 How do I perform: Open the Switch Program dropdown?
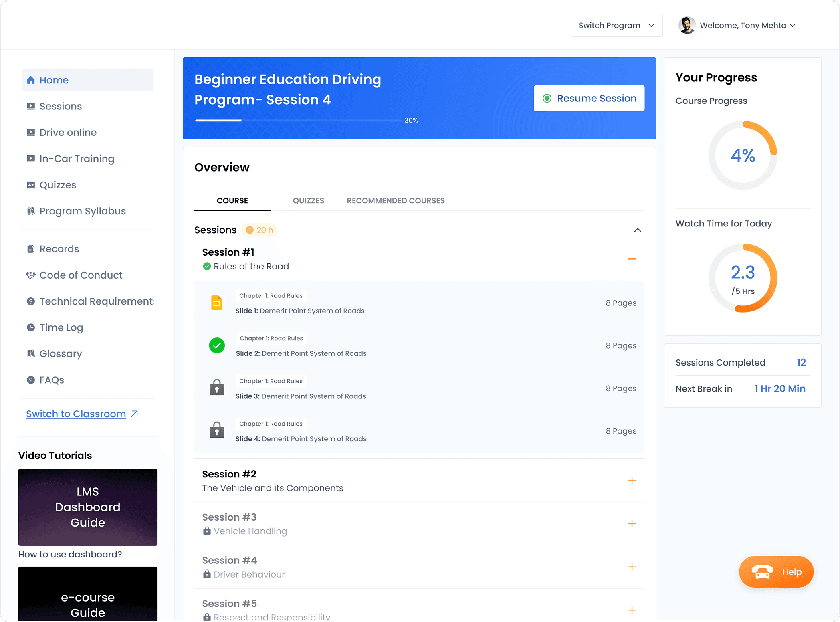point(616,25)
